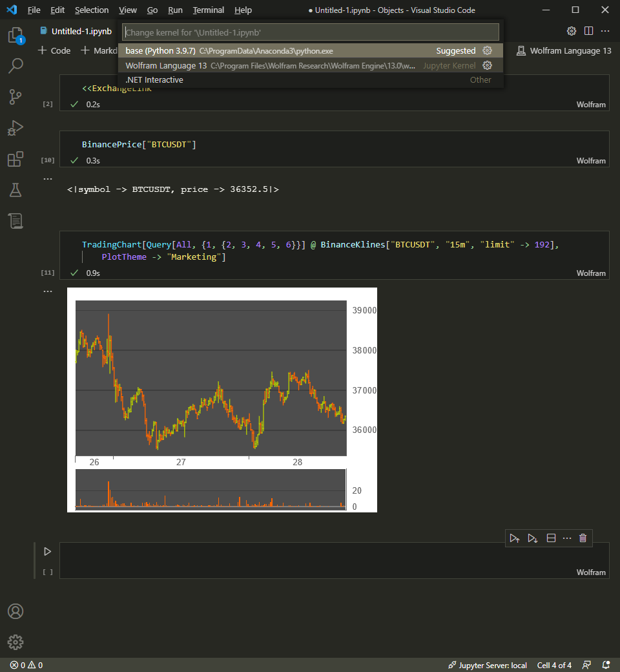Click the Wolfram Language 13 kernel selector
620x672 pixels.
564,50
